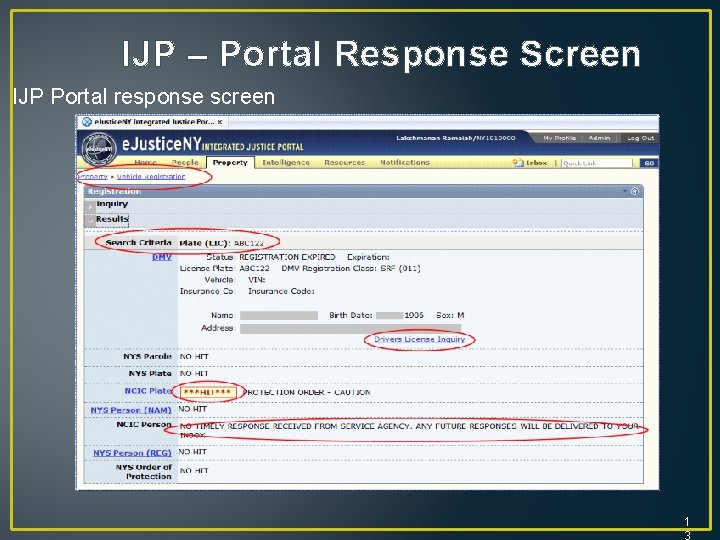This screenshot has height=540, width=720.
Task: Click Log Out
Action: pyautogui.click(x=641, y=138)
